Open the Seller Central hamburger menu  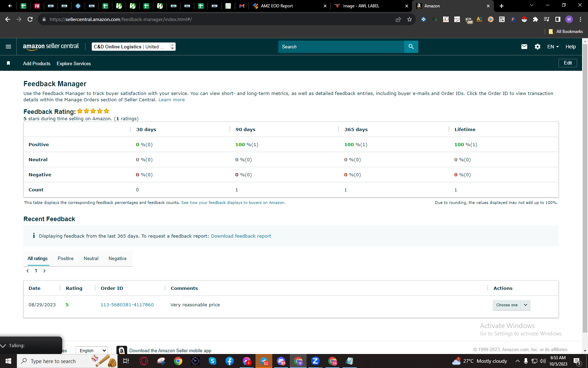coord(8,47)
